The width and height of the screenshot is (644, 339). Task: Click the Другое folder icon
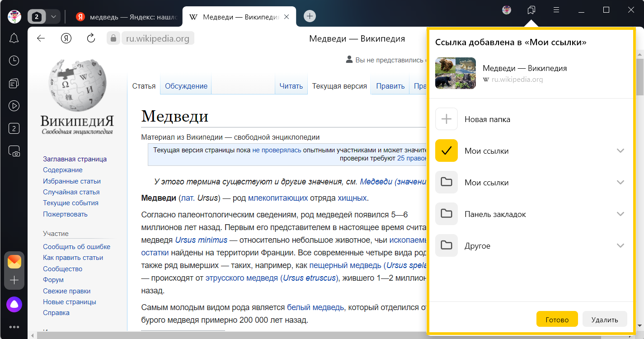pos(447,246)
